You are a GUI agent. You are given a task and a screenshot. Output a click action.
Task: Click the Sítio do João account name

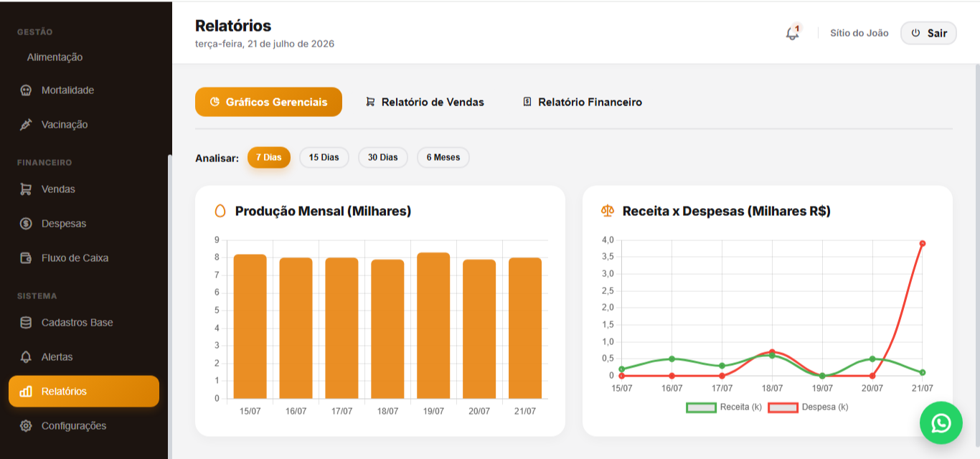[x=859, y=33]
